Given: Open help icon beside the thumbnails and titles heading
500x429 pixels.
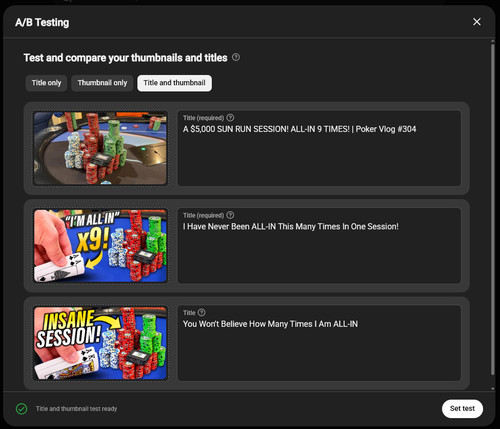Looking at the screenshot, I should [x=236, y=57].
